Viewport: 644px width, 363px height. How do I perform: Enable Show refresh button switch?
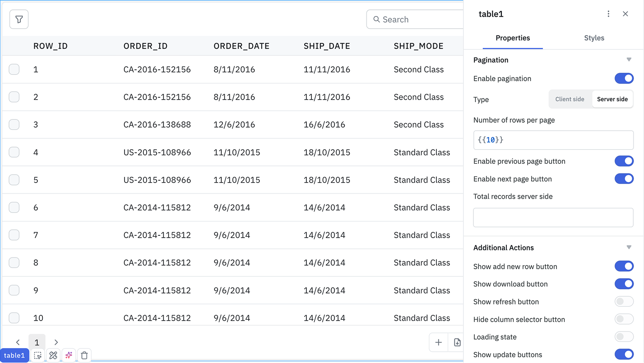[x=624, y=302]
